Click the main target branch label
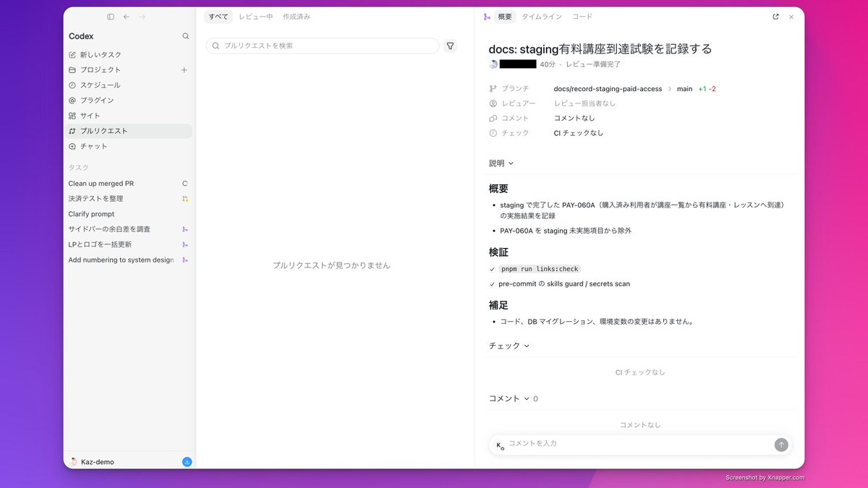This screenshot has height=488, width=868. 684,89
